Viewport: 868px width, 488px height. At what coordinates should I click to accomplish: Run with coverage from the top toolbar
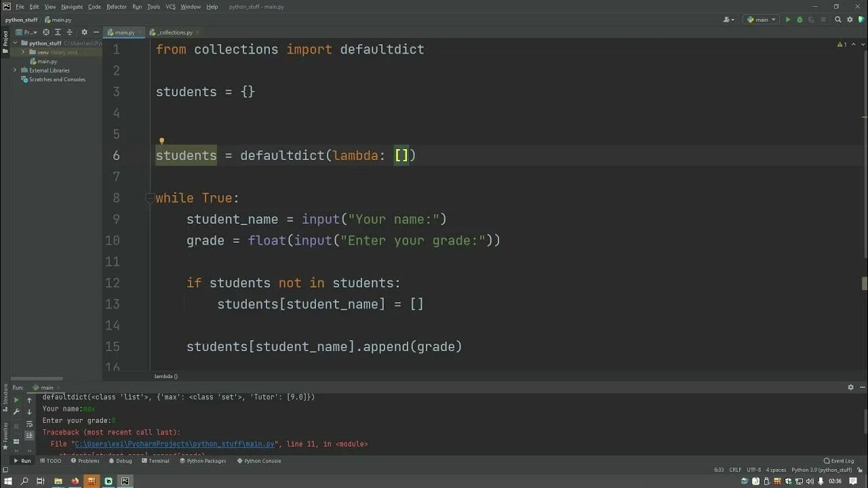[811, 20]
